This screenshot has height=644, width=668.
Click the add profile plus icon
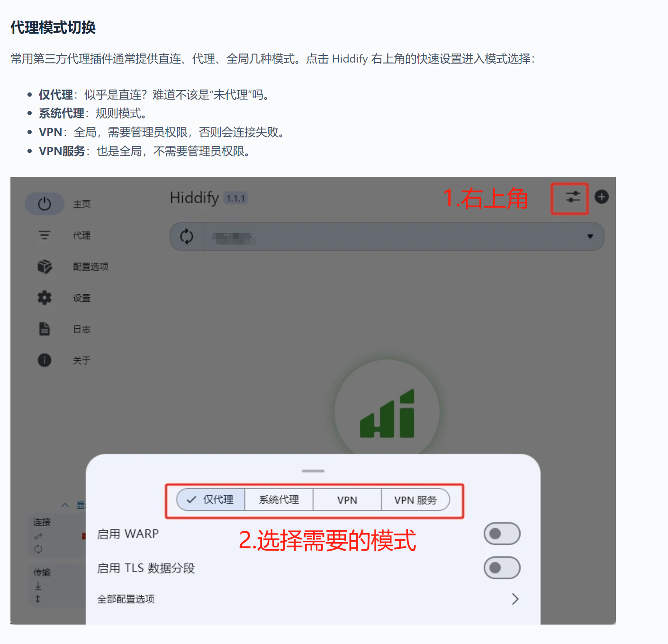(601, 197)
